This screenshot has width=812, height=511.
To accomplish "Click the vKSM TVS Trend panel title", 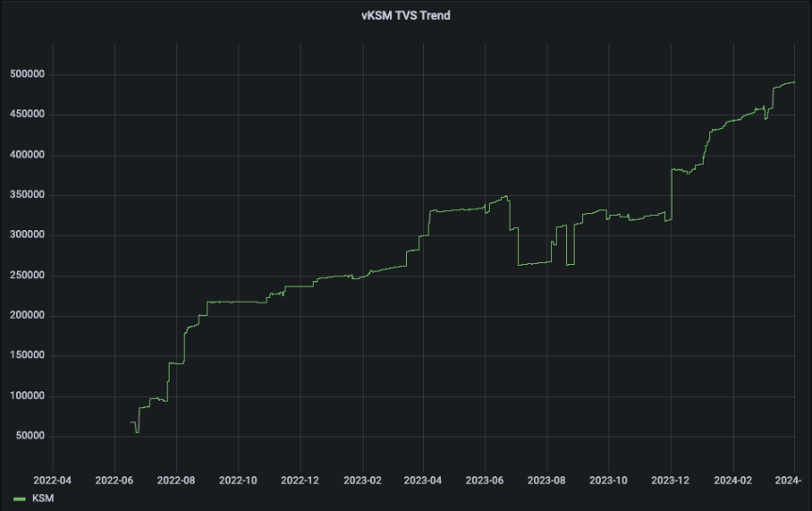I will [x=405, y=15].
